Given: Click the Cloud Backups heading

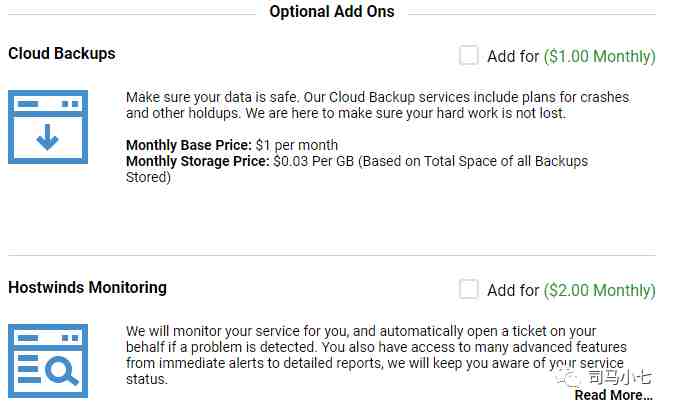Looking at the screenshot, I should [x=62, y=54].
